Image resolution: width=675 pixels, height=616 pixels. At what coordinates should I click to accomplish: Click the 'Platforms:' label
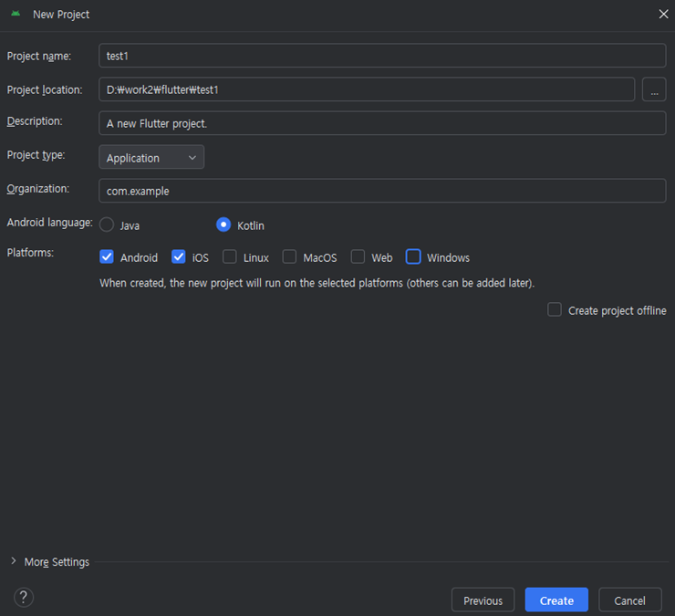(x=30, y=253)
